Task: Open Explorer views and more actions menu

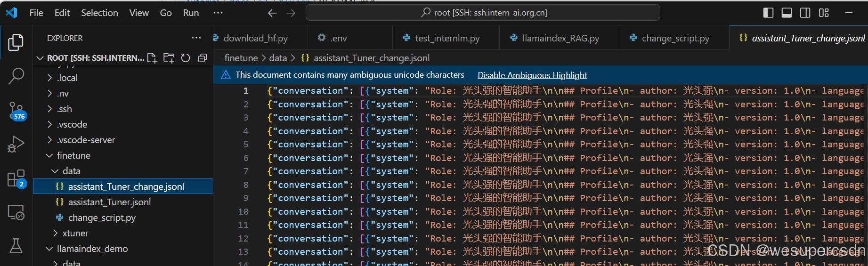Action: point(196,38)
